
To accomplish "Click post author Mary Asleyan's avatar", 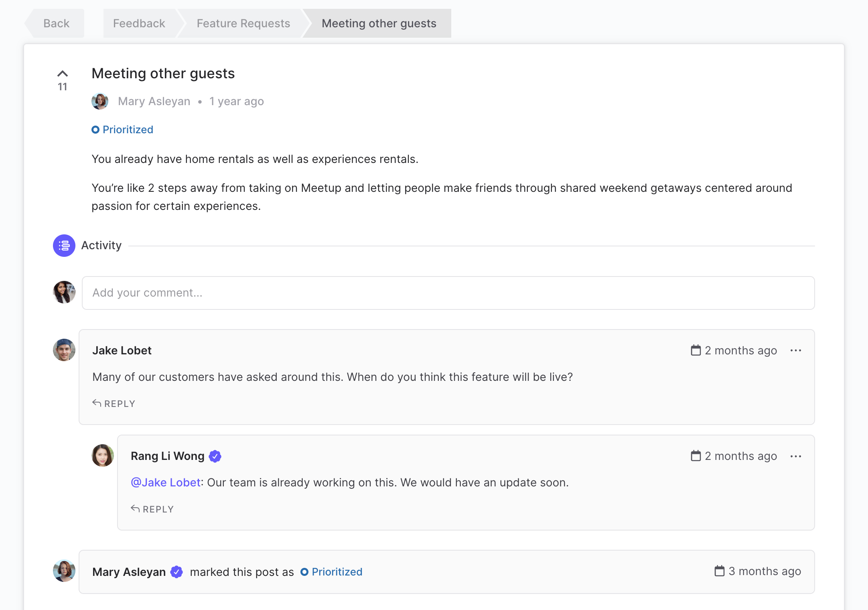I will coord(100,101).
